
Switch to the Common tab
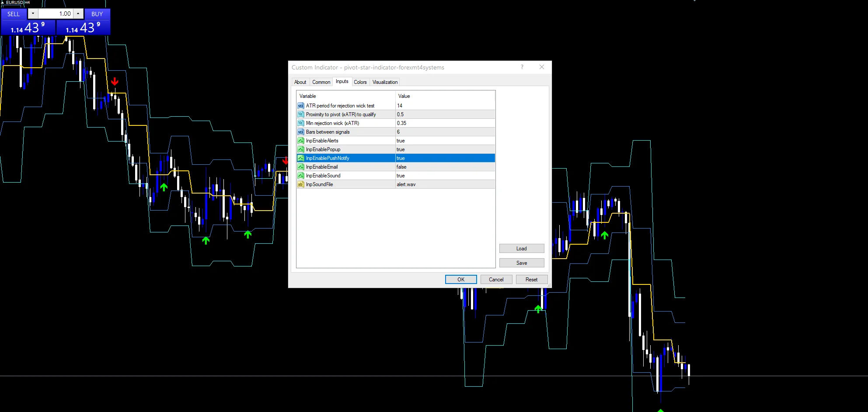[x=321, y=82]
